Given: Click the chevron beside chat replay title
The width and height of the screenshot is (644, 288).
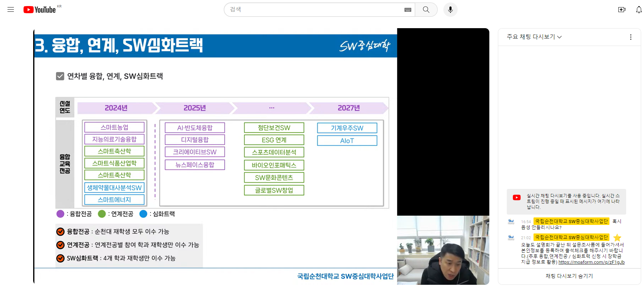Looking at the screenshot, I should [560, 37].
